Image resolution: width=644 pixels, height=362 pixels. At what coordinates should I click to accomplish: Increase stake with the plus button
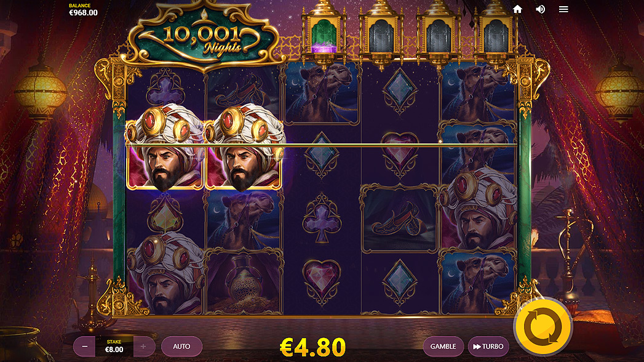[143, 347]
